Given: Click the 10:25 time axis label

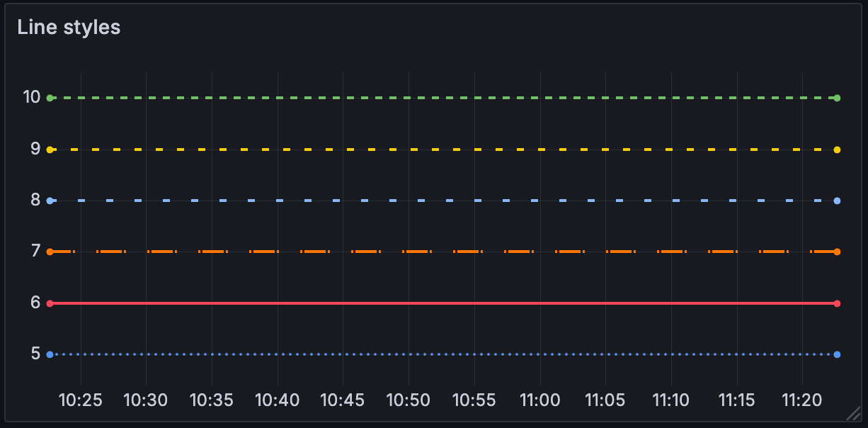Looking at the screenshot, I should click(x=80, y=400).
